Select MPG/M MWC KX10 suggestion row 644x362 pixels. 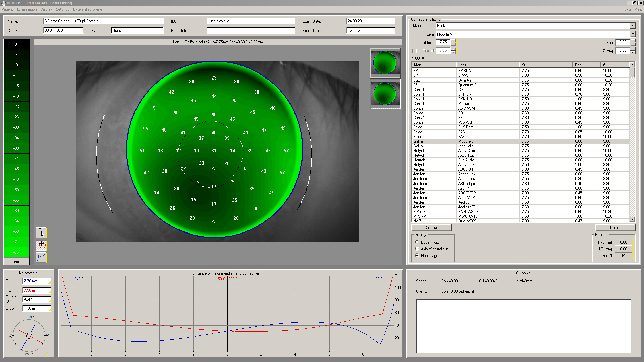click(521, 216)
